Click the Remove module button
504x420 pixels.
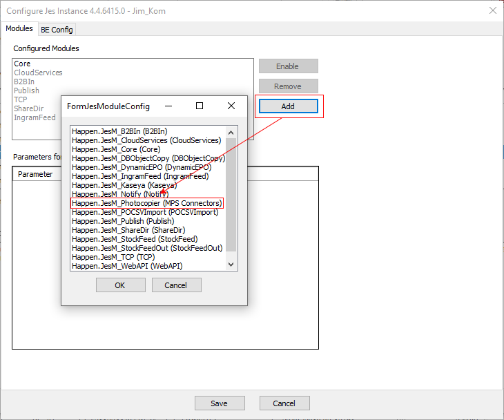289,86
